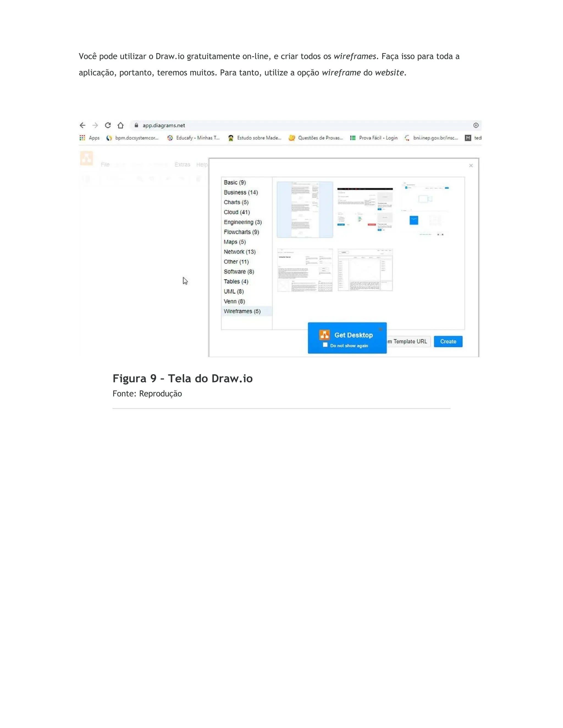Choose the Website Name wireframe template thumbnail
Screen dimensions: 563x728
[x=305, y=270]
